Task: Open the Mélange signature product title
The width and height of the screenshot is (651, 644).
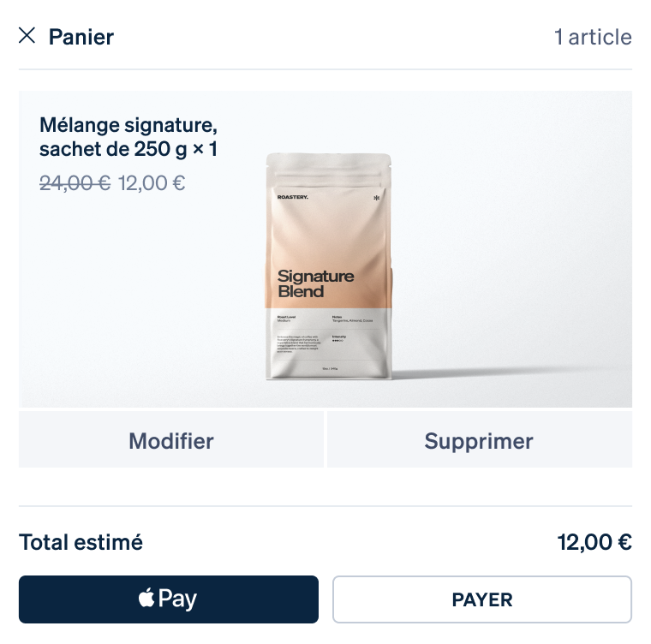Action: coord(128,137)
